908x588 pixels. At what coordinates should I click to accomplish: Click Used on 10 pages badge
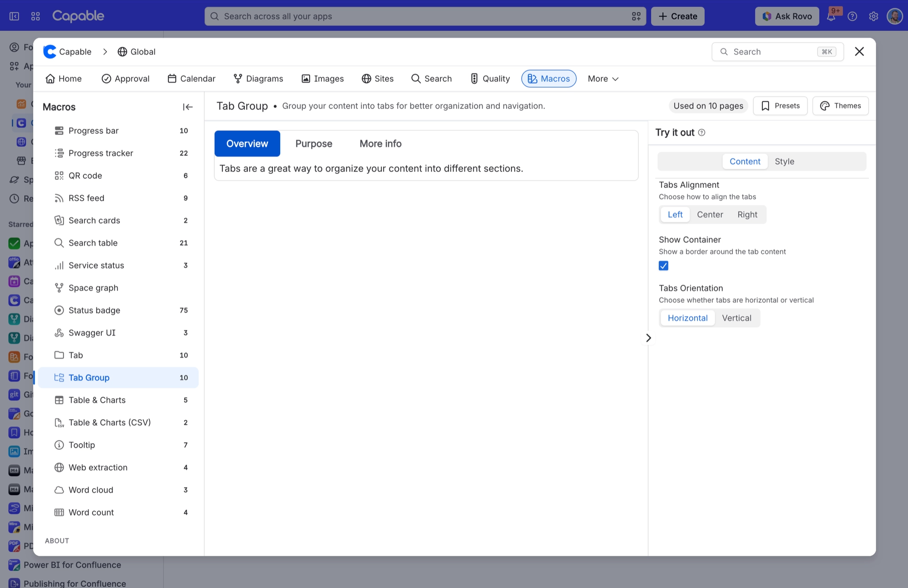(x=708, y=106)
